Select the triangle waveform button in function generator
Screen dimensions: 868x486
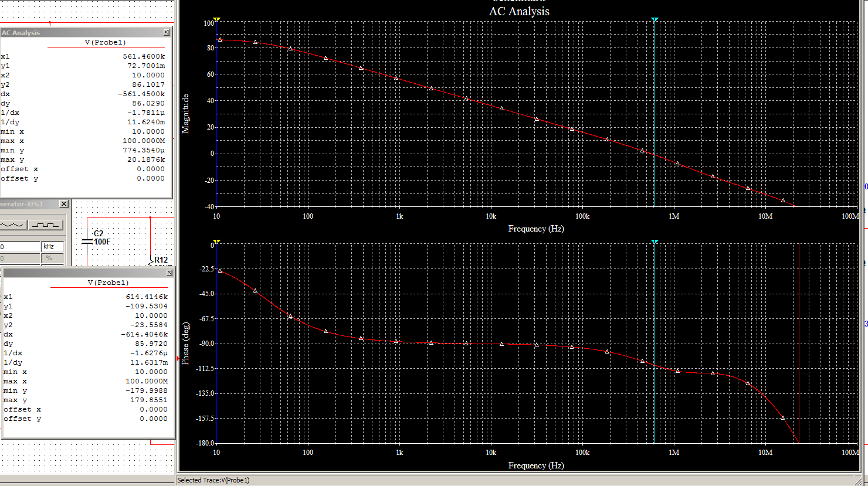click(13, 225)
